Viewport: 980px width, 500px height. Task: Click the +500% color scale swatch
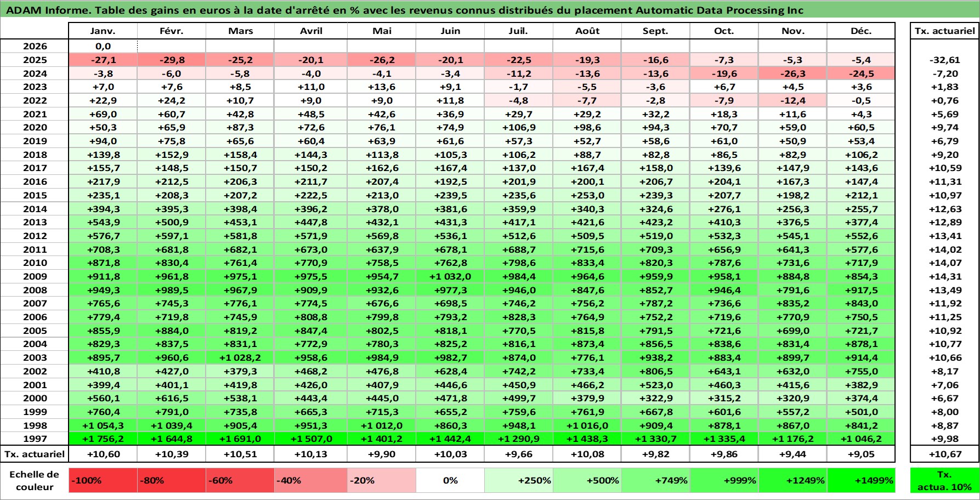587,480
